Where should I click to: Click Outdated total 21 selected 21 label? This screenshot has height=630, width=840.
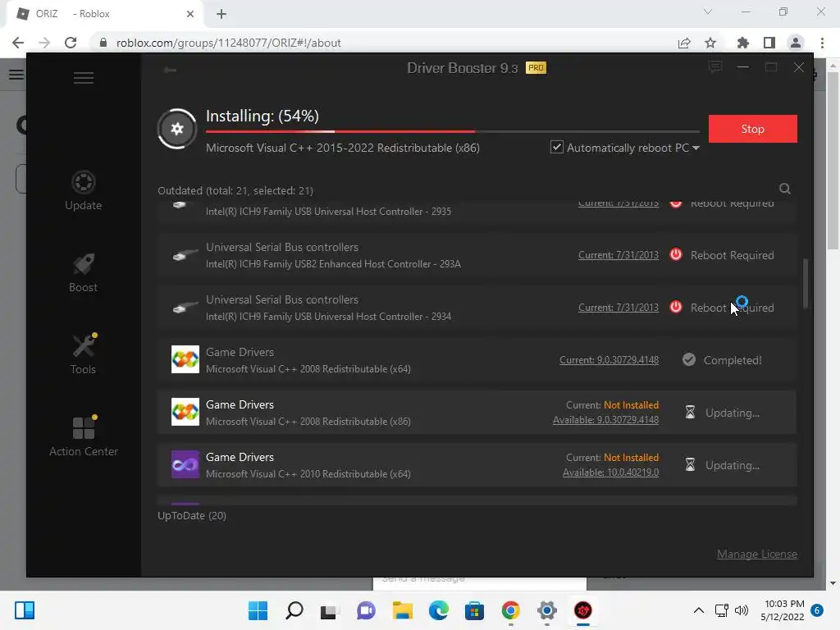235,190
